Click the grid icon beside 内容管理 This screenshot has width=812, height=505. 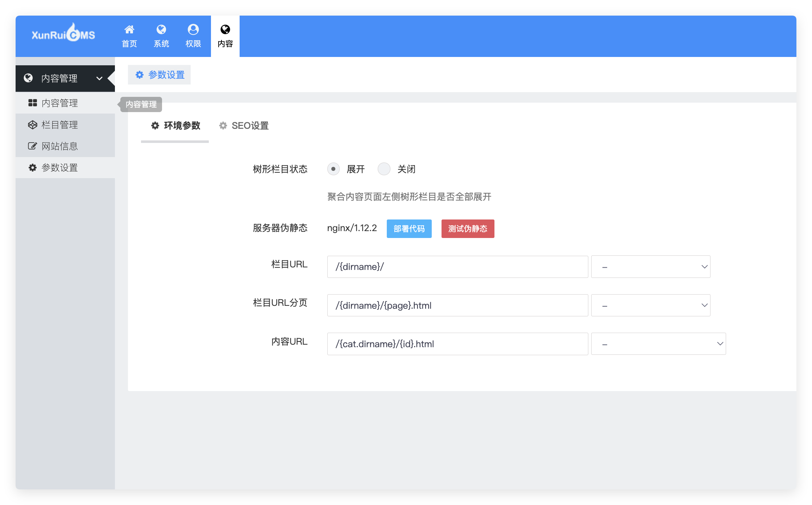33,103
